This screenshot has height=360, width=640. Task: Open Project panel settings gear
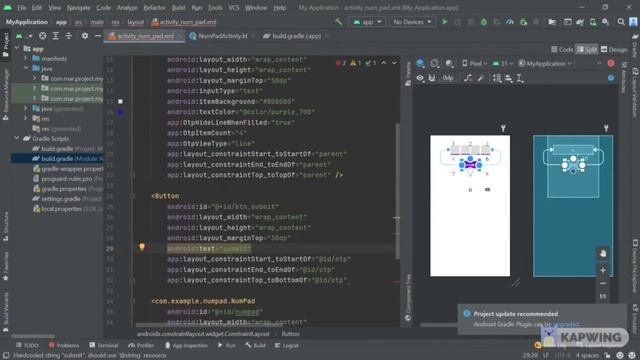85,36
